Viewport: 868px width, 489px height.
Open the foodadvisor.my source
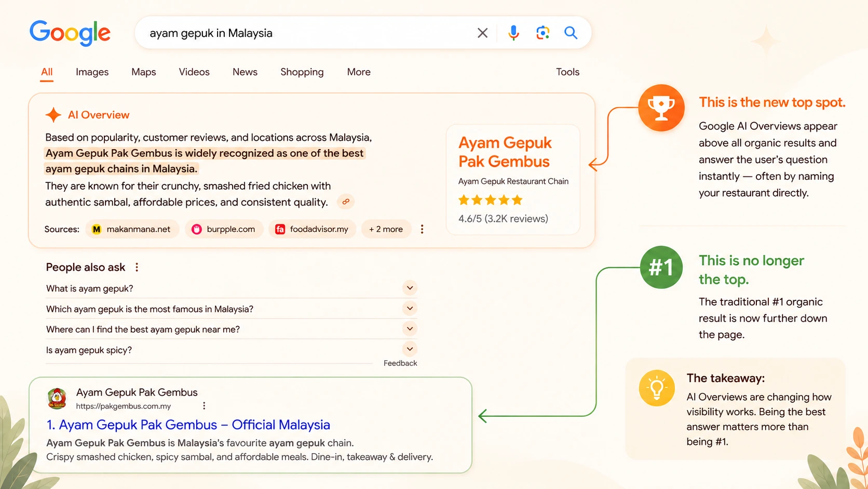tap(312, 229)
